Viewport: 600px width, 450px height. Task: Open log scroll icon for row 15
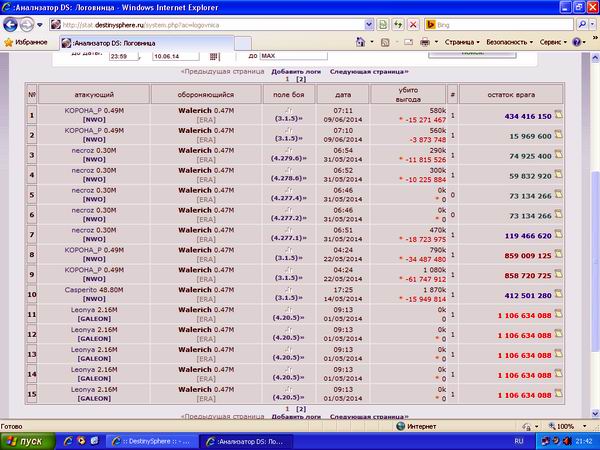[x=558, y=393]
